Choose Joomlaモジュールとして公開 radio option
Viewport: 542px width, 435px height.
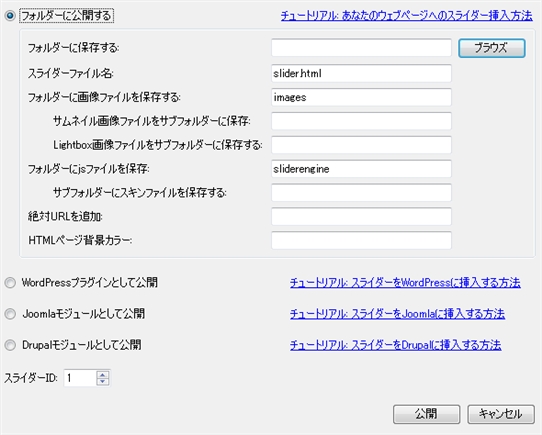pos(10,314)
